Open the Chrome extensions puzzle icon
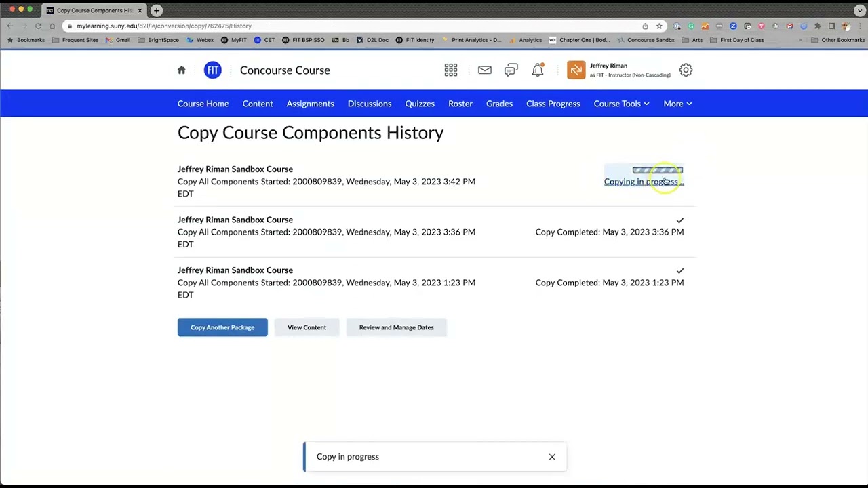The height and width of the screenshot is (488, 868). 817,26
